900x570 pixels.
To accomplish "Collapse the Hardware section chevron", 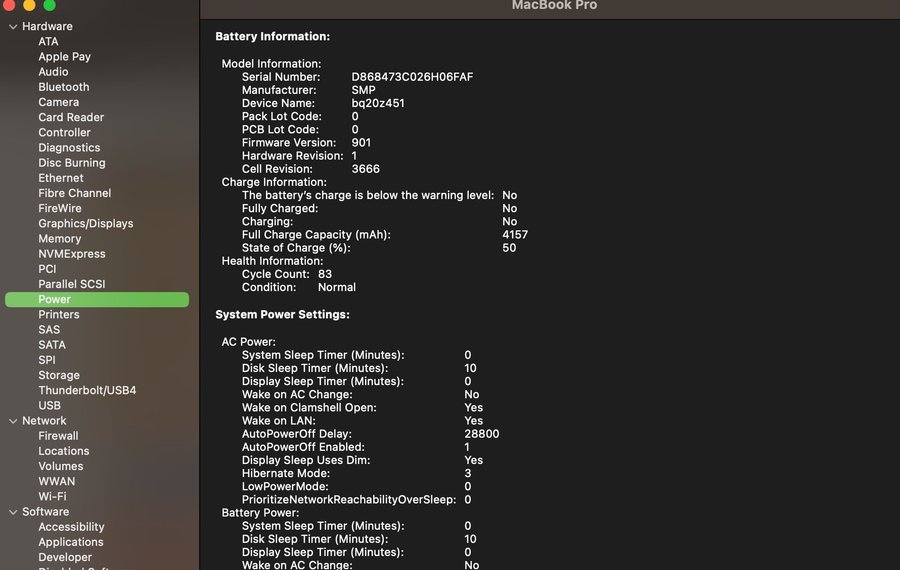I will coord(13,26).
